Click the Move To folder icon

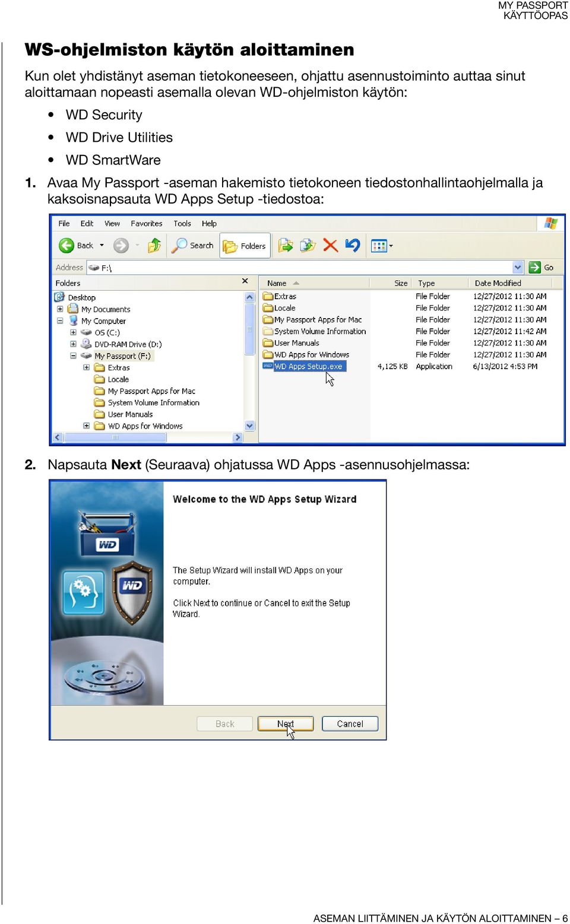coord(286,245)
